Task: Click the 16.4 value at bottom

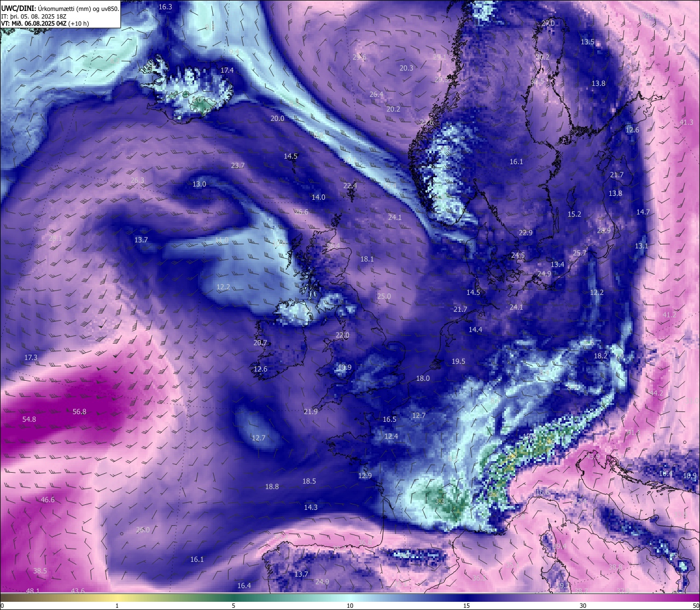Action: tap(244, 586)
